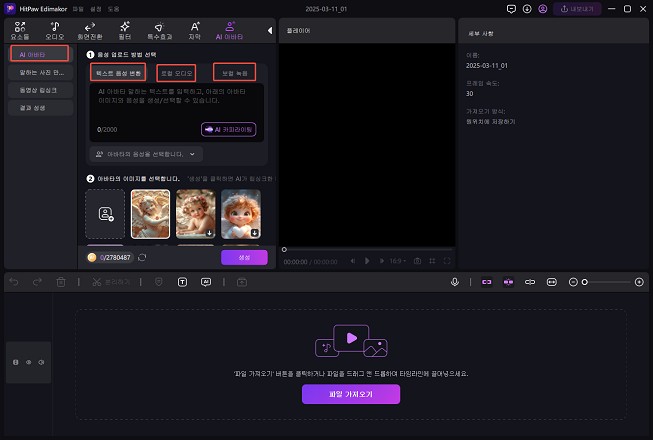Screen dimensions: 653x440
Task: Zoom in timeline with the plus icon
Action: 639,282
